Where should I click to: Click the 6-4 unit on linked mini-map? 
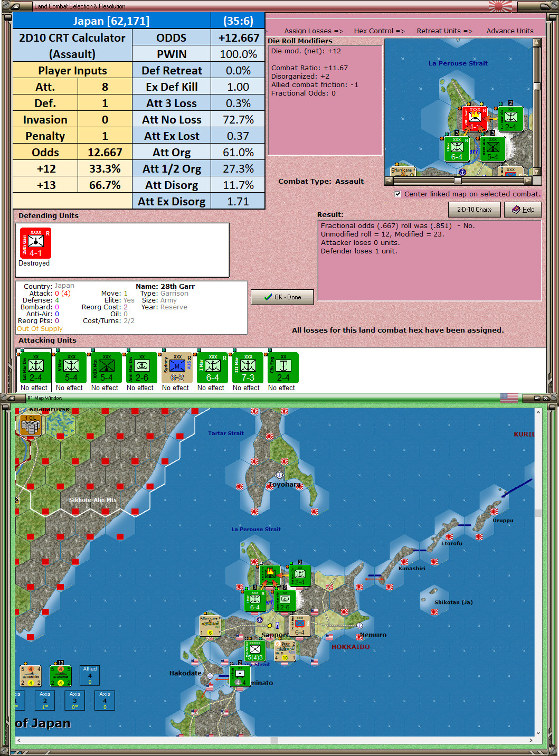pos(457,149)
